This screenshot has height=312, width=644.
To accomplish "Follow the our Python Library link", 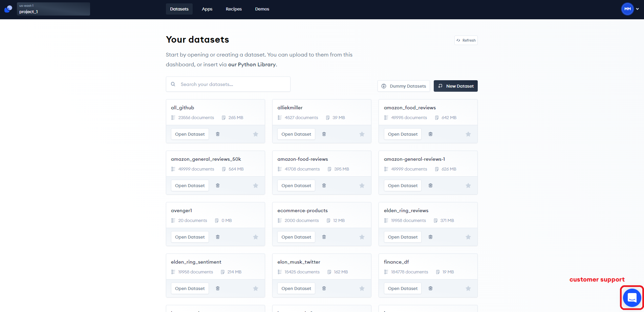I will [252, 64].
